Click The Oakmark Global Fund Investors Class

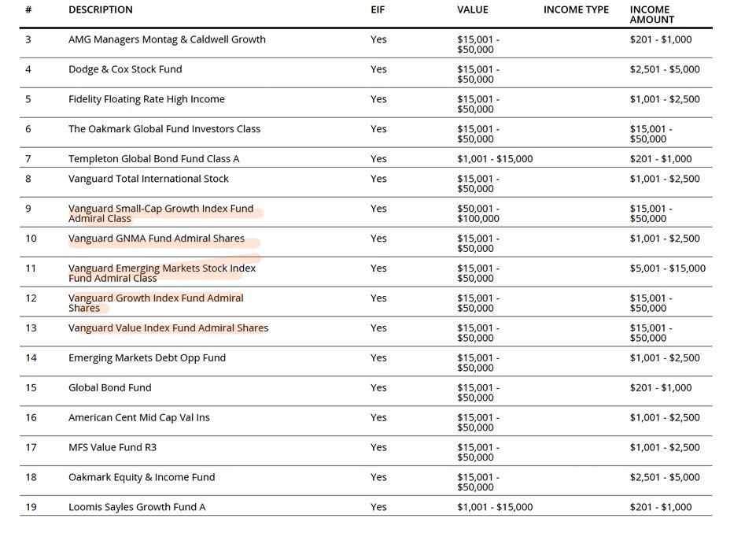pos(164,129)
